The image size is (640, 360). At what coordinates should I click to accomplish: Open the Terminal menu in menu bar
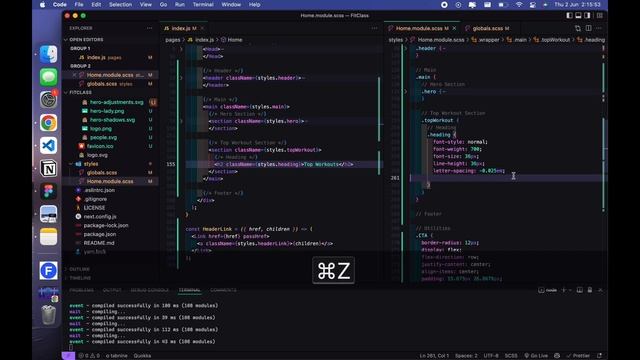(x=203, y=4)
